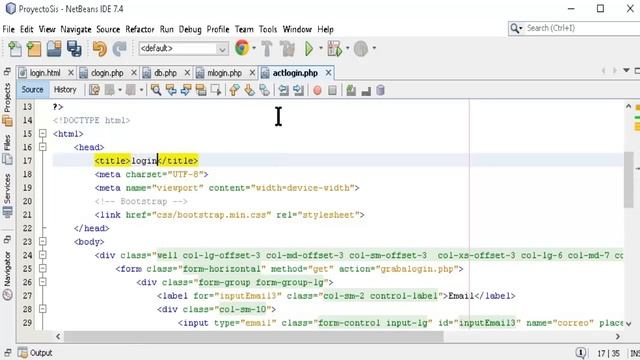
Task: Show the History view
Action: [65, 90]
